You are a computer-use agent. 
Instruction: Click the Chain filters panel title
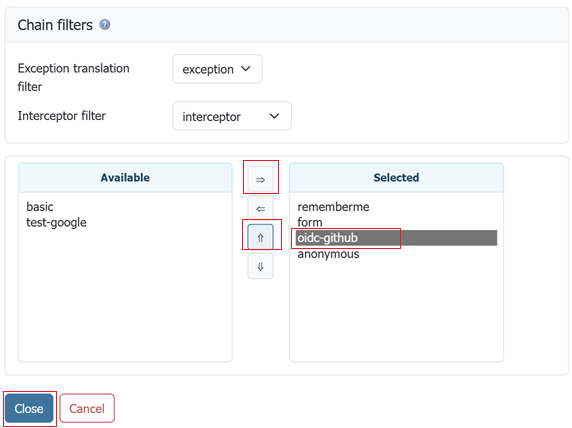point(55,25)
